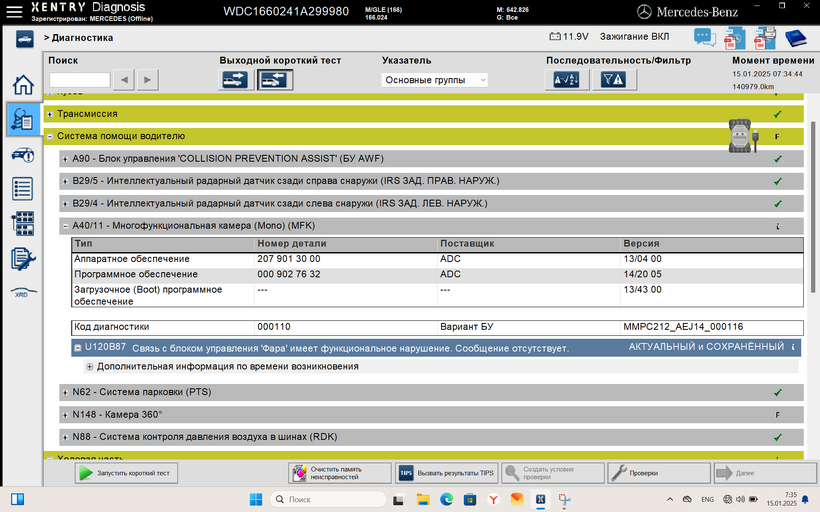Expand N148 Камера 360° row

coord(65,415)
